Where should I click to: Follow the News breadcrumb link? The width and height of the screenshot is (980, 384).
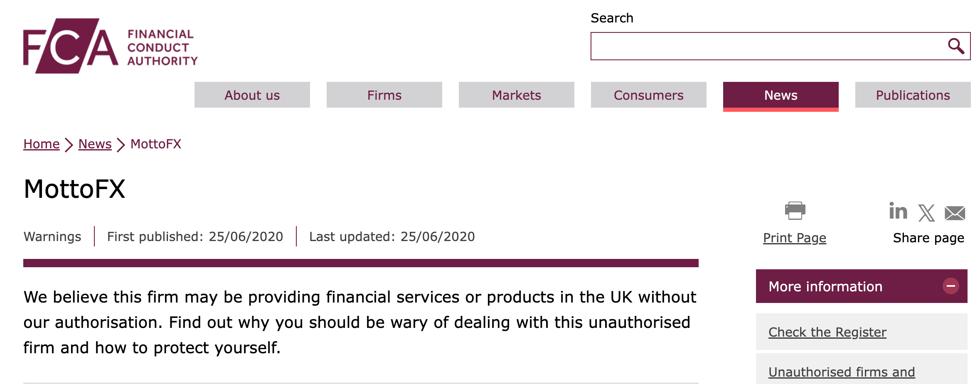pyautogui.click(x=95, y=144)
